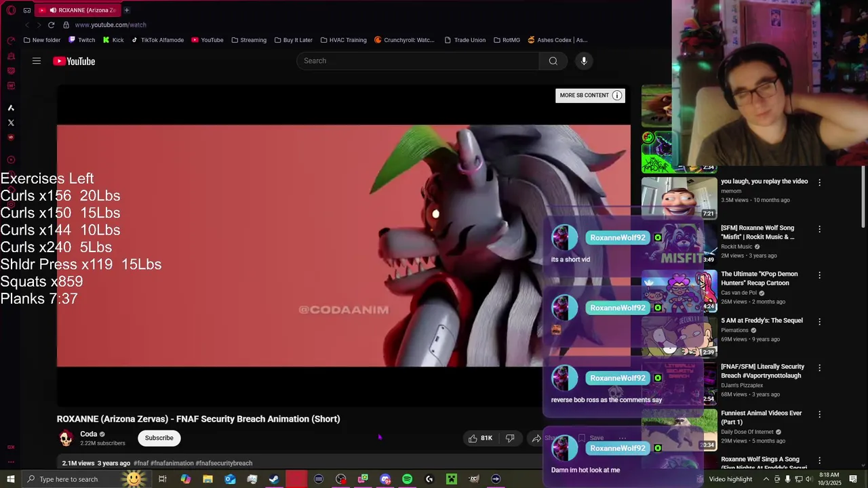This screenshot has height=488, width=868.
Task: Open Funniest Animal Videos Ever thumbnail
Action: [x=679, y=430]
